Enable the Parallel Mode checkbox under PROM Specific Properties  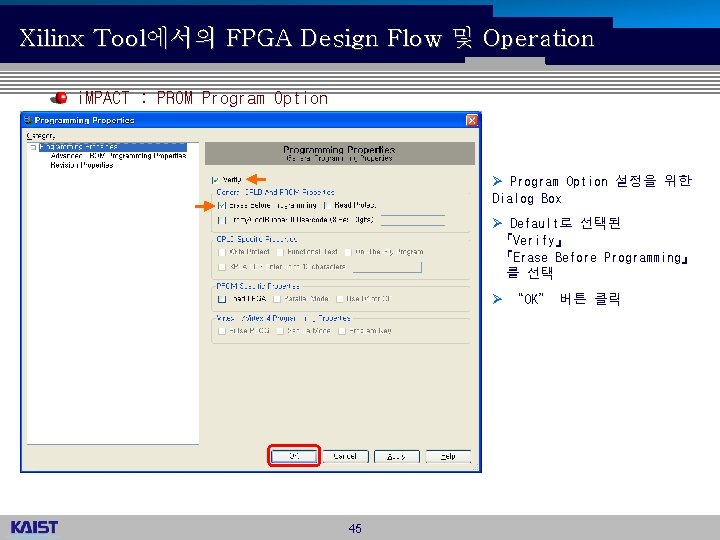pos(277,299)
